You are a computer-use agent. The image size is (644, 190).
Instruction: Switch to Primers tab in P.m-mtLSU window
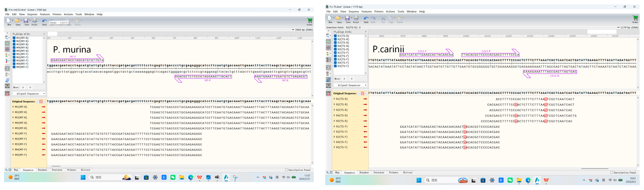tap(71, 170)
